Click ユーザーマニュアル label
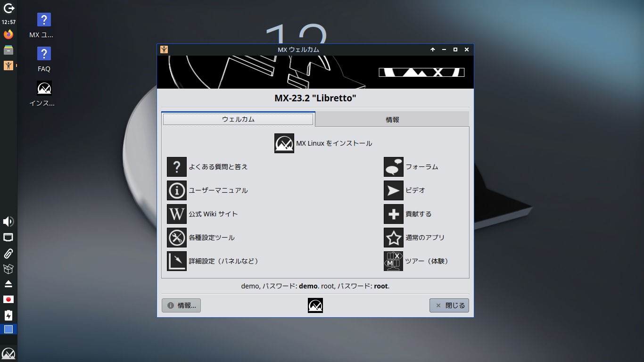Screen dimensions: 644x362 click(218, 190)
